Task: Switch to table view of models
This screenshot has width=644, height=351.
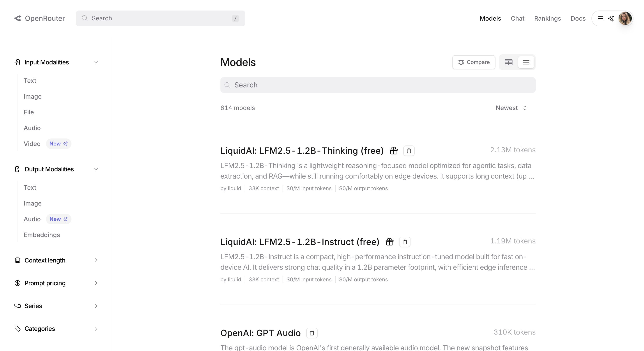Action: point(508,62)
